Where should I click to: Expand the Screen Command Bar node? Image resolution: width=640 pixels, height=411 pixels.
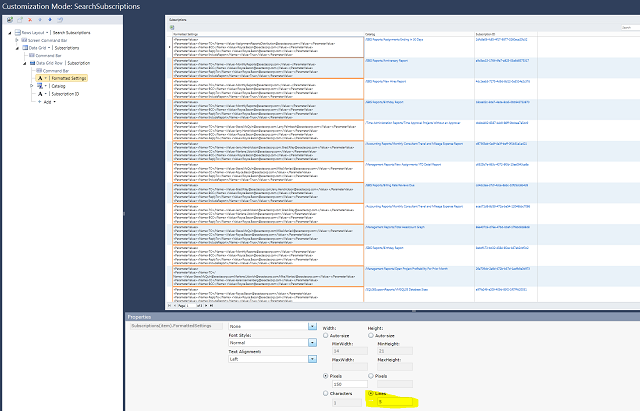[x=17, y=40]
